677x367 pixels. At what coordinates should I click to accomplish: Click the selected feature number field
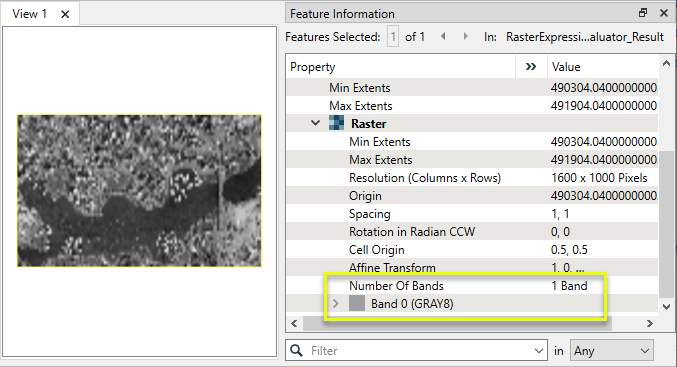(393, 37)
